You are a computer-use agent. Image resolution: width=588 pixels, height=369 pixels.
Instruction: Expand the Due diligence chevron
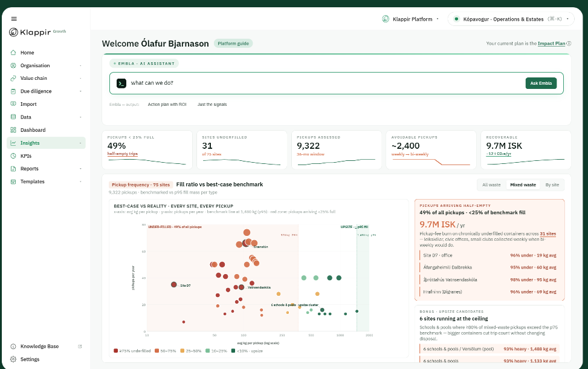[x=80, y=91]
